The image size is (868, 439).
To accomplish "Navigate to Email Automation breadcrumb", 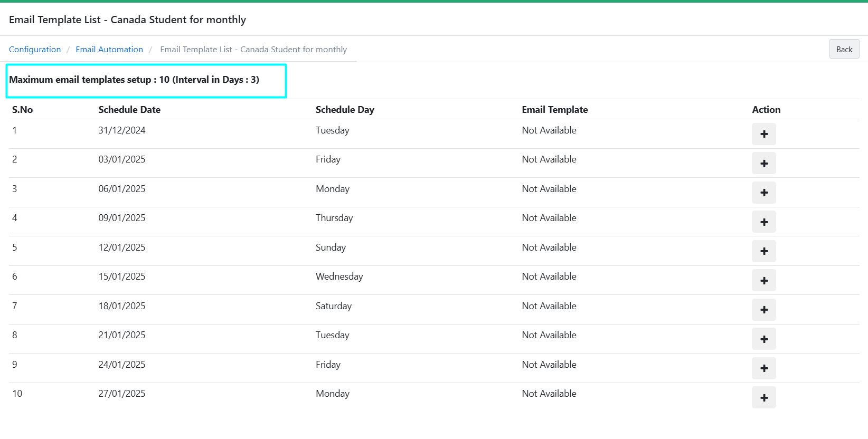I will point(109,49).
